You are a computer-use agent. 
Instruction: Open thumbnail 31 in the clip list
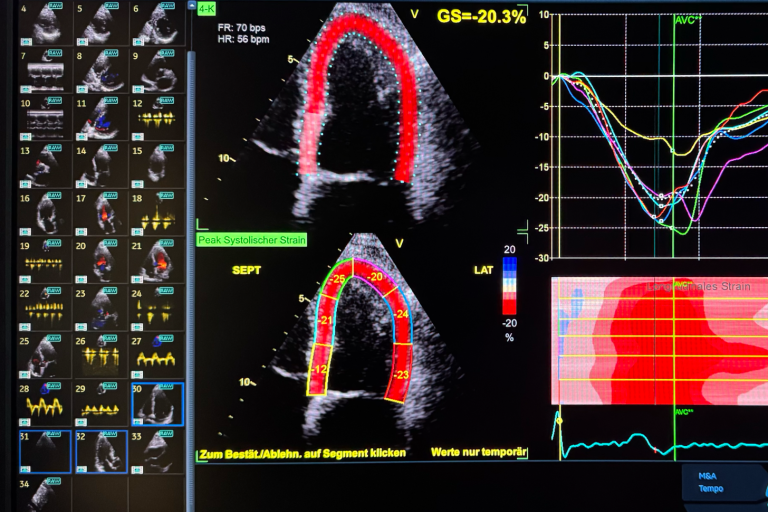(43, 451)
